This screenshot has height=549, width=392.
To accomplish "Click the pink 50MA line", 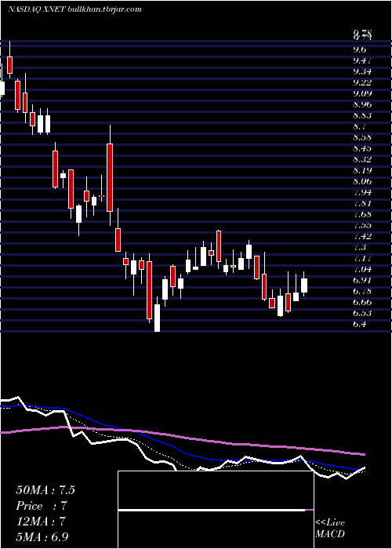I will [182, 438].
